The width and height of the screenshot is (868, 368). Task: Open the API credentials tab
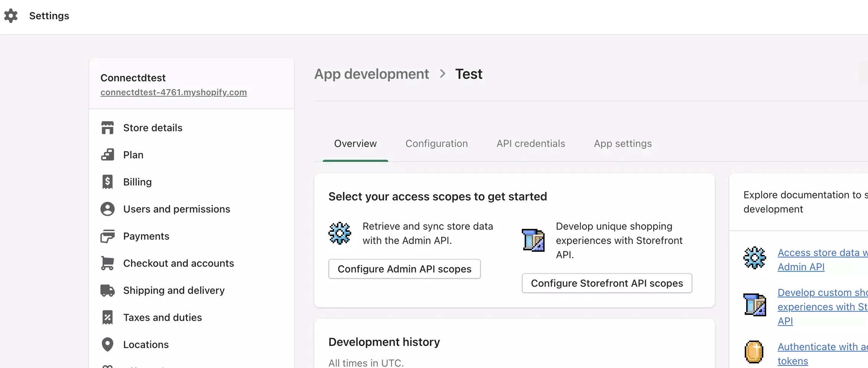point(531,143)
